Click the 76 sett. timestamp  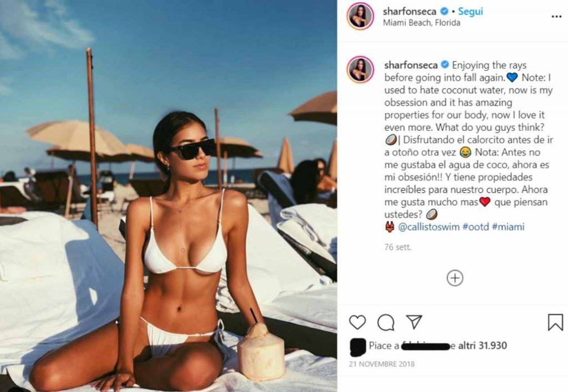click(x=397, y=247)
